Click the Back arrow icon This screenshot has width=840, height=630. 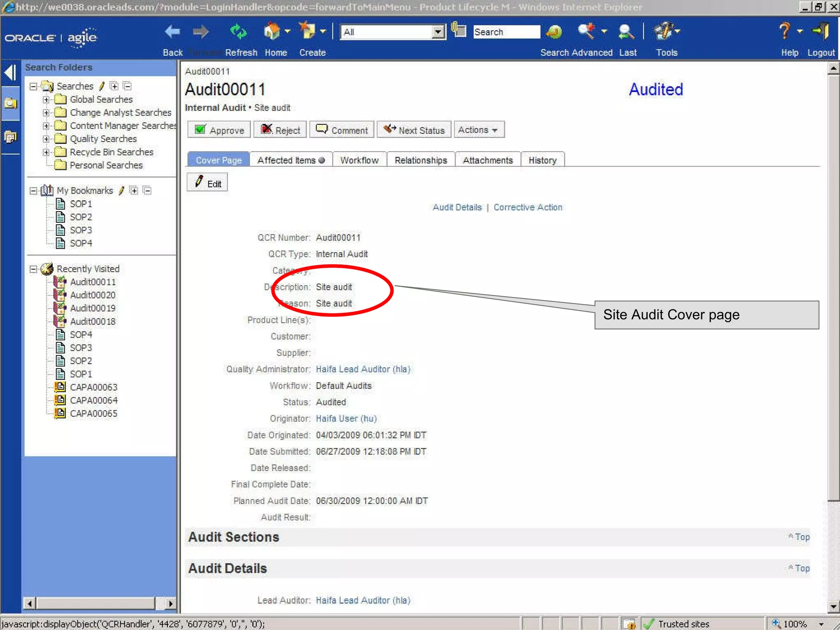tap(172, 32)
